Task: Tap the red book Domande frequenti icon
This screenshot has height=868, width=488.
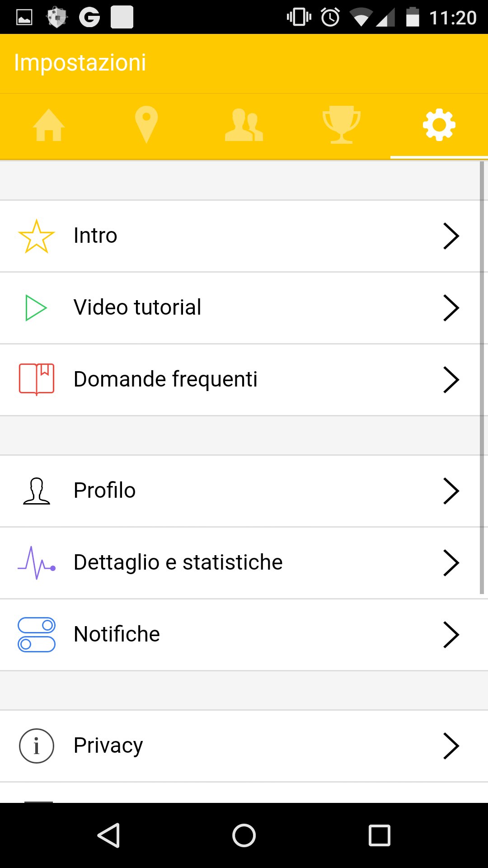Action: (37, 379)
